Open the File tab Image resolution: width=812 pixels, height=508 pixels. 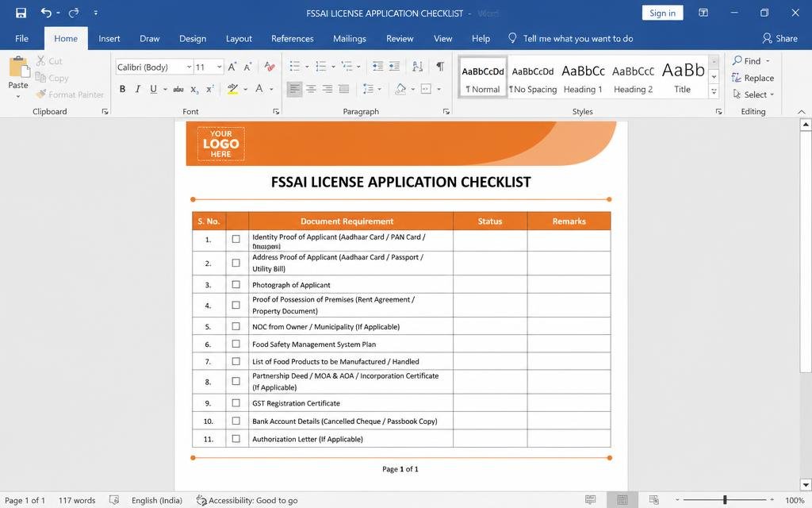(21, 38)
